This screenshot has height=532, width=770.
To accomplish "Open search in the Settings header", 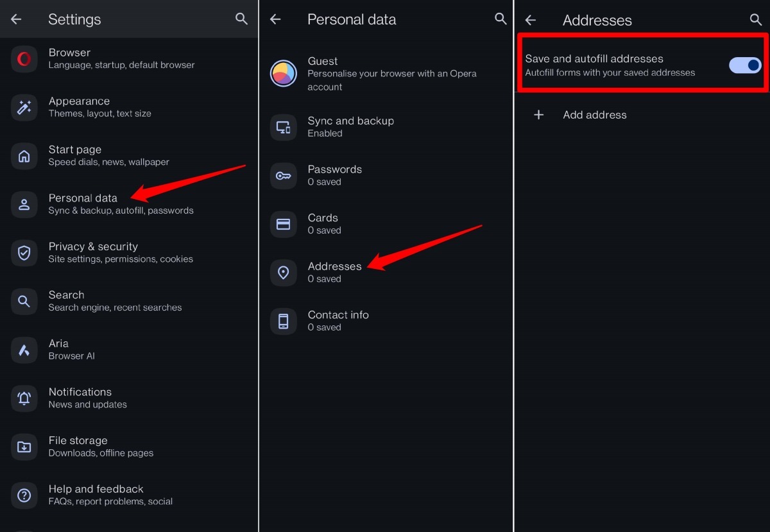I will (241, 19).
